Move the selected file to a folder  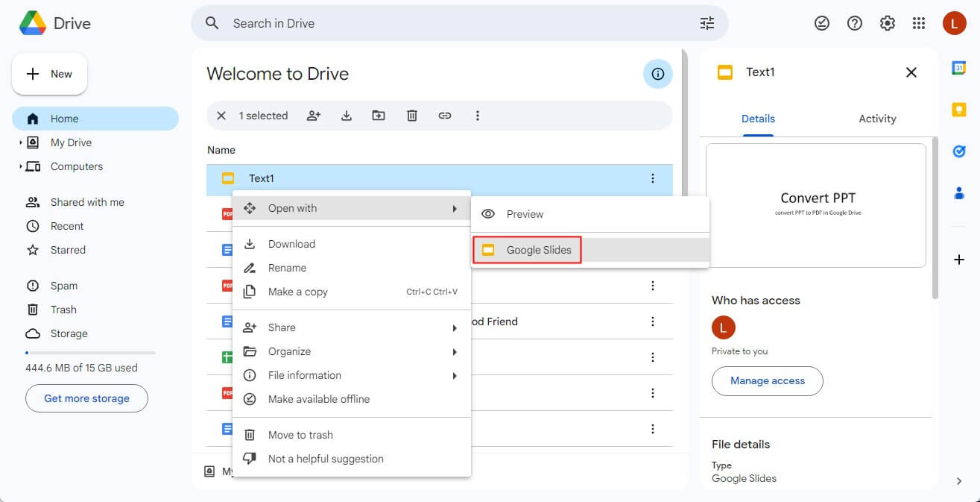click(379, 116)
